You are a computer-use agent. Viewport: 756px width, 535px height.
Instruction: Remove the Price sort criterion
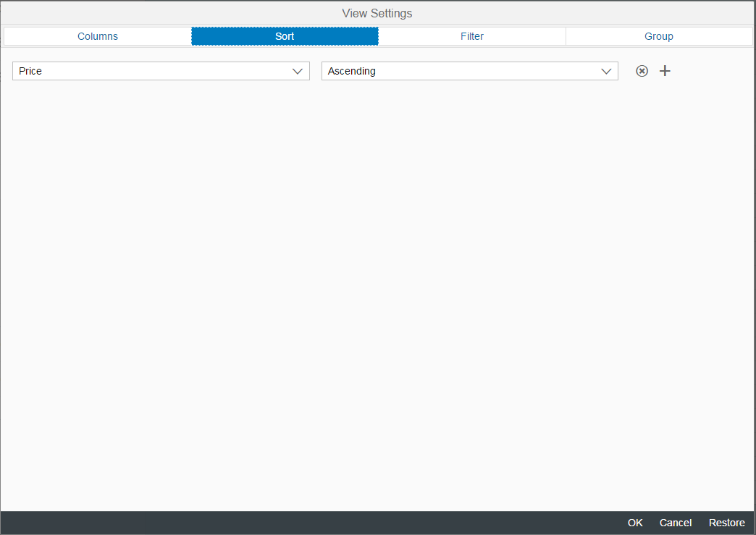[642, 71]
